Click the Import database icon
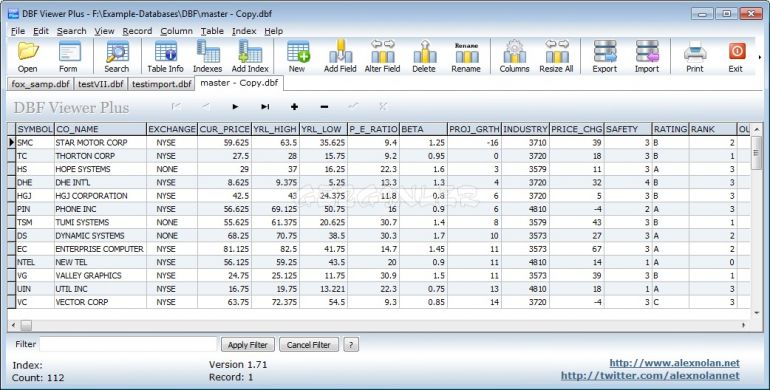770x390 pixels. (x=647, y=57)
